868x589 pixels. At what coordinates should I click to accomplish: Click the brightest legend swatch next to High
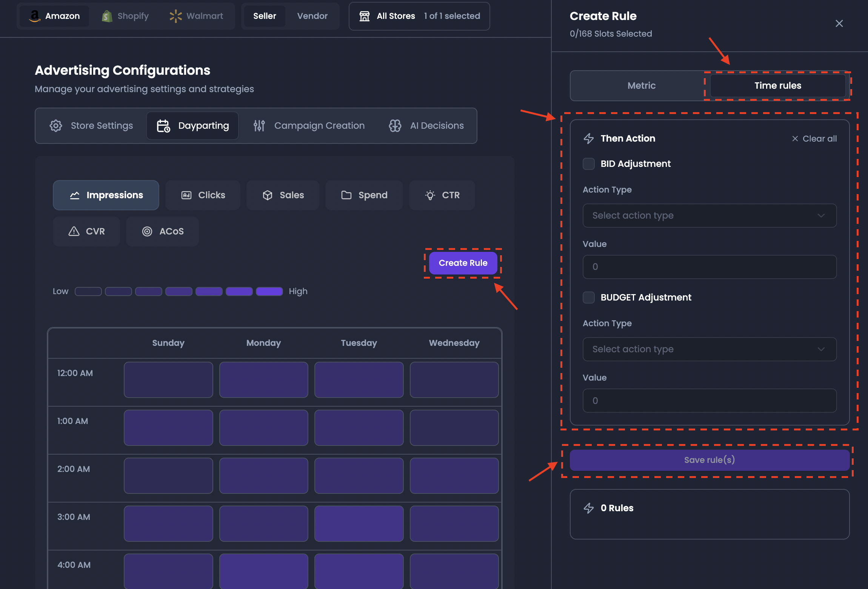(269, 291)
